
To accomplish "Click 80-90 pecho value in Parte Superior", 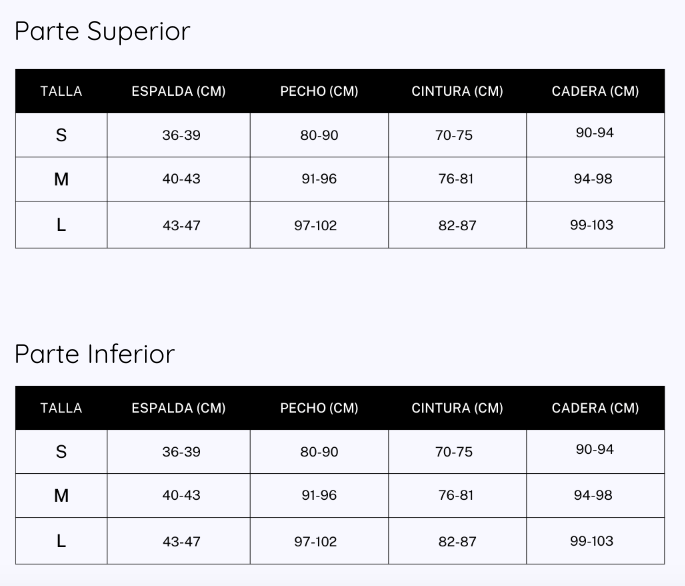I will point(319,135).
